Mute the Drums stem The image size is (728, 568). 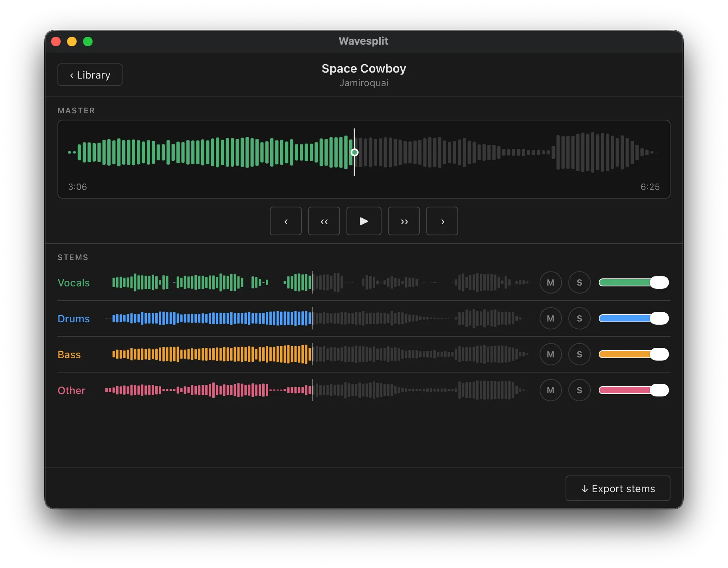[550, 318]
